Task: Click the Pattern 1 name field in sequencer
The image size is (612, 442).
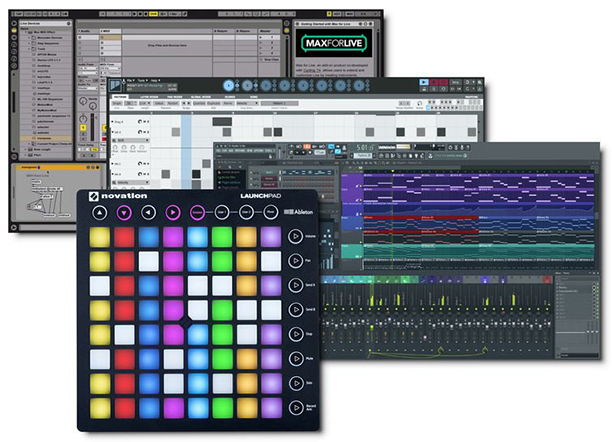Action: pos(280,103)
